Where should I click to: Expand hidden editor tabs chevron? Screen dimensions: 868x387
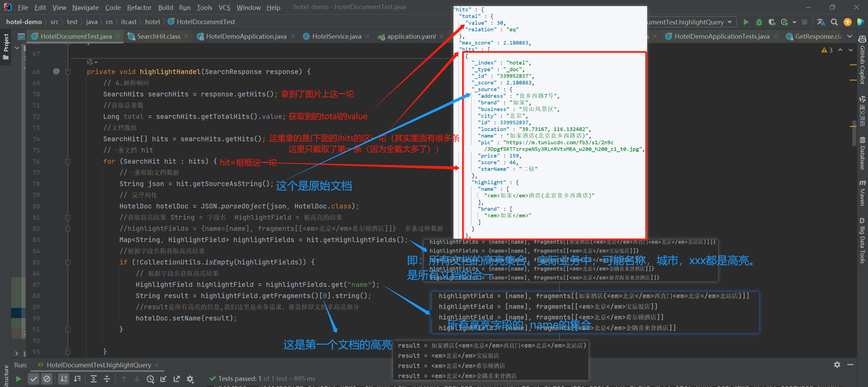point(849,36)
